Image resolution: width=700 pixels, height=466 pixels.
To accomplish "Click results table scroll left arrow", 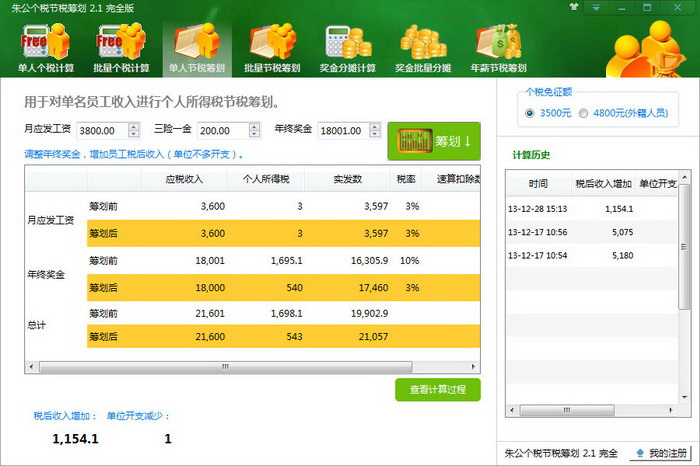I will (x=31, y=366).
